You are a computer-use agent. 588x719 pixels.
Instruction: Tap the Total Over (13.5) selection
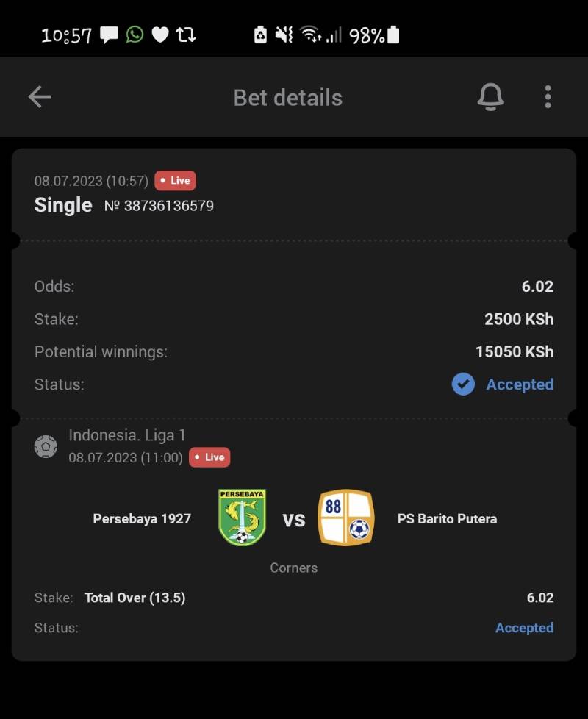(135, 598)
